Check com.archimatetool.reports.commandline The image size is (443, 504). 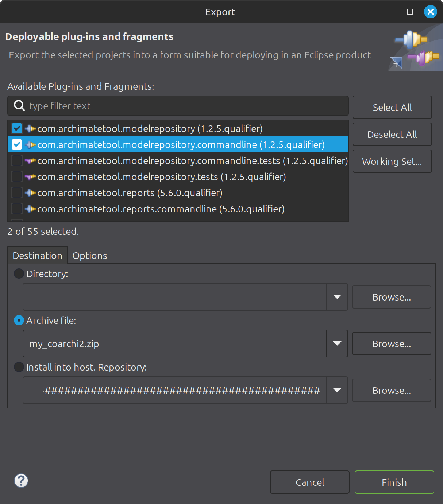17,209
